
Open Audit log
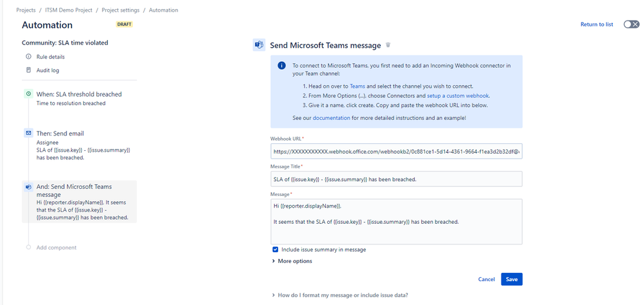click(x=48, y=70)
